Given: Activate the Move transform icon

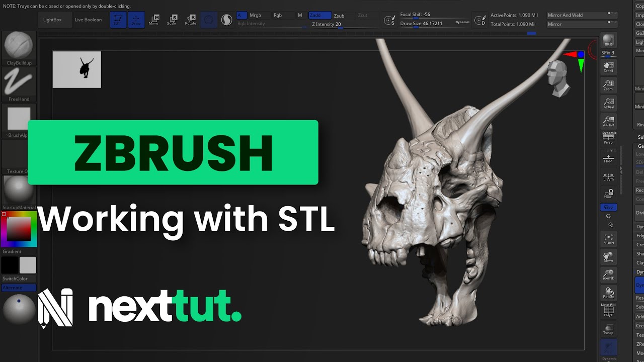Looking at the screenshot, I should [153, 20].
